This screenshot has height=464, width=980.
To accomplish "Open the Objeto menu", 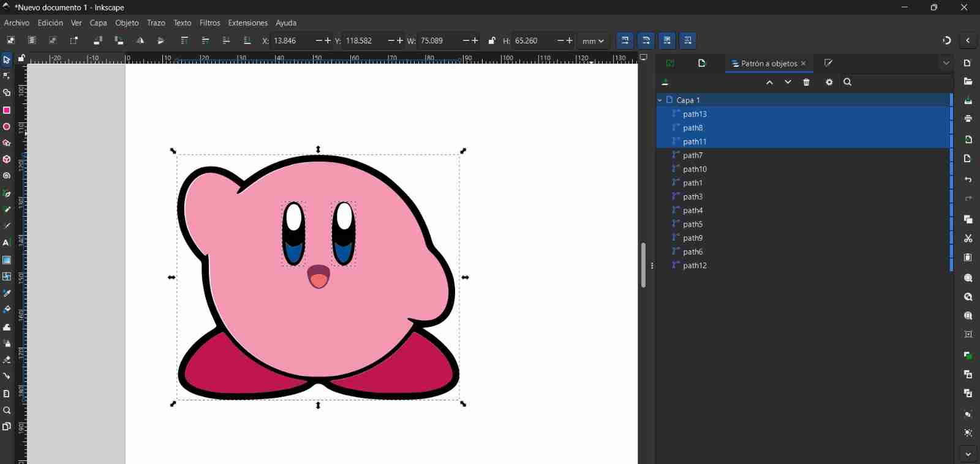I will click(127, 23).
